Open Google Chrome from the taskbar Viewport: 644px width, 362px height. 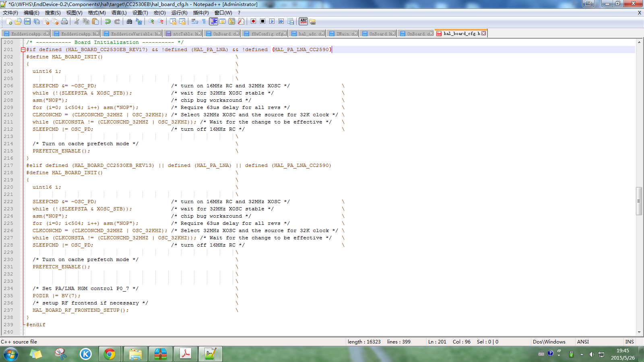point(109,354)
